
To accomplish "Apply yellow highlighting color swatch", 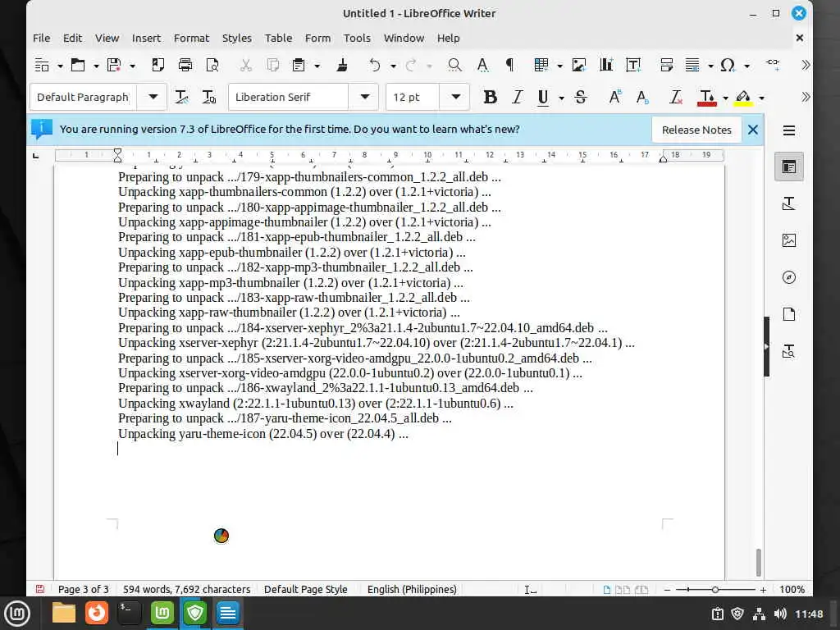I will tap(743, 98).
